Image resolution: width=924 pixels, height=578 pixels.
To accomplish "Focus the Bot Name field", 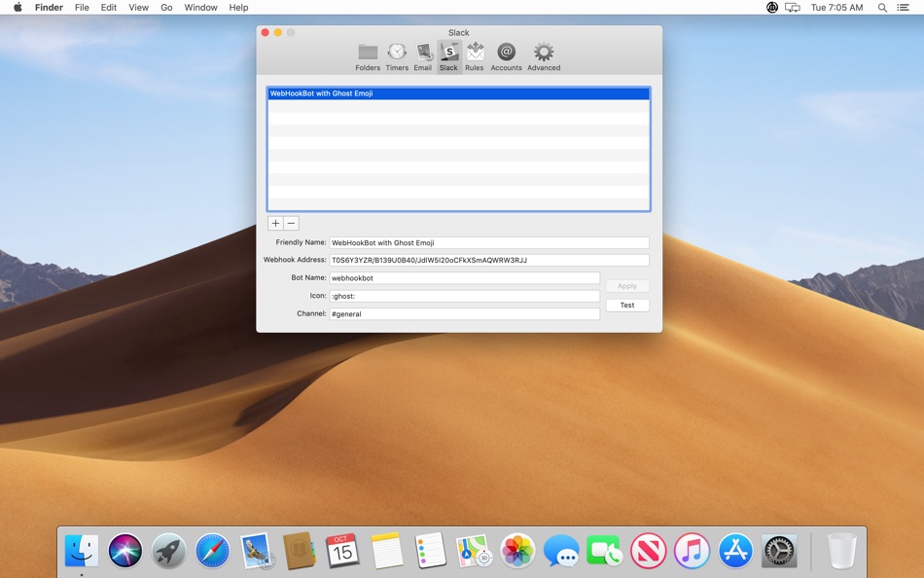I will [464, 277].
